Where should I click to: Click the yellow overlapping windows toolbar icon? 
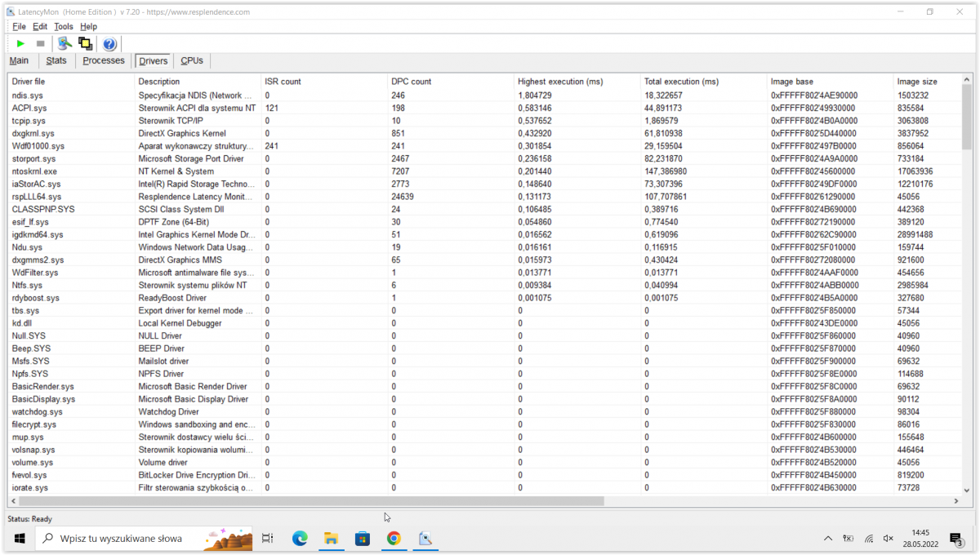coord(85,43)
